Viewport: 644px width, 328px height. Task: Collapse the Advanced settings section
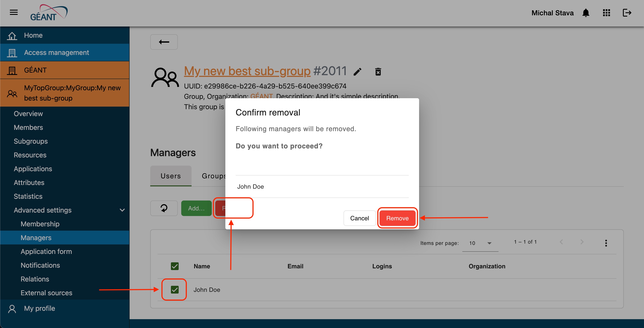coord(122,210)
